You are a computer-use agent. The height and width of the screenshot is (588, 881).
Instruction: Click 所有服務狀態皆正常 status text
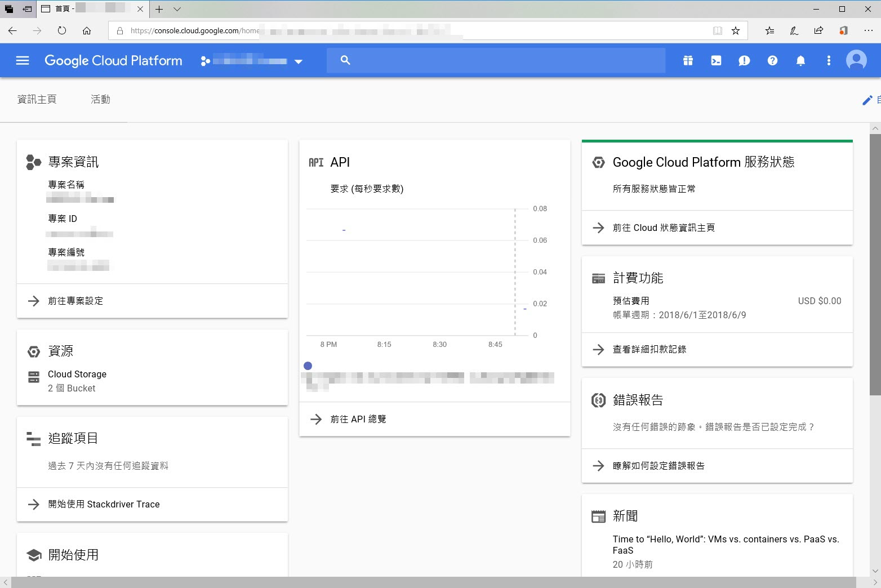[x=654, y=189]
